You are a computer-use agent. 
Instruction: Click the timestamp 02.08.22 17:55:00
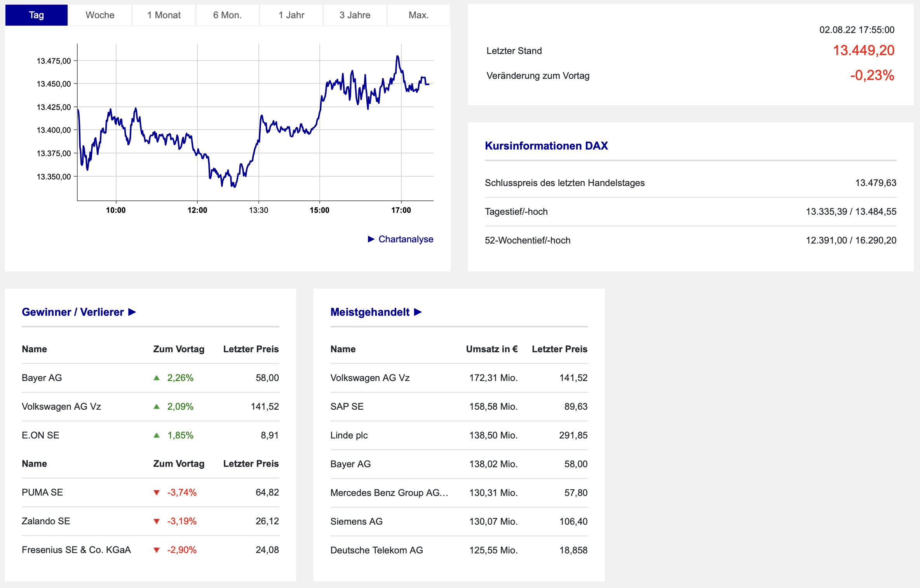click(x=857, y=30)
